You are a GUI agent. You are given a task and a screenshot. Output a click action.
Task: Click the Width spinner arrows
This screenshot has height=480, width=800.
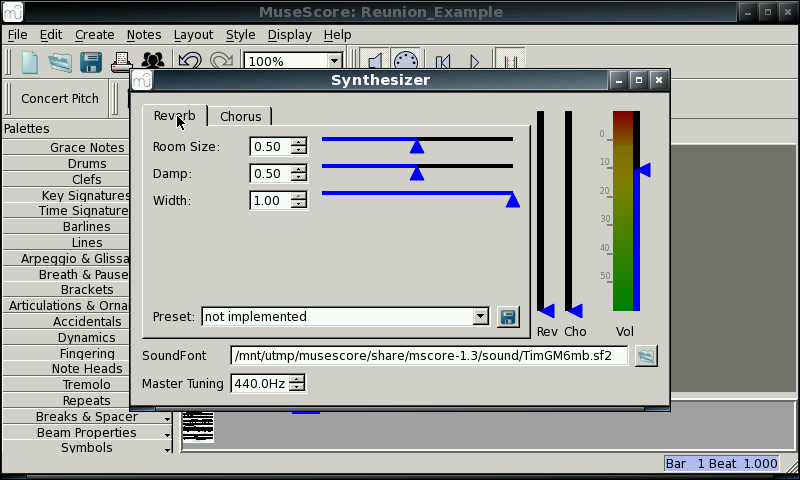pos(299,200)
